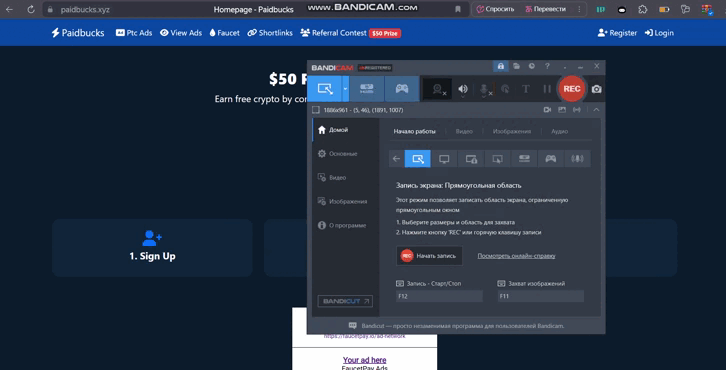726x370 pixels.
Task: Open the browser extensions puzzle icon
Action: 643,9
